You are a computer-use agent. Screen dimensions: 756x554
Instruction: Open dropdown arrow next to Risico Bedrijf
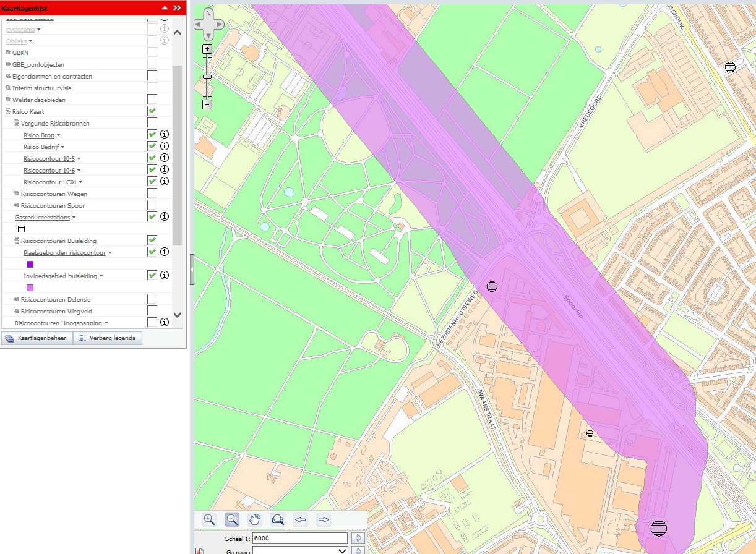tap(63, 147)
